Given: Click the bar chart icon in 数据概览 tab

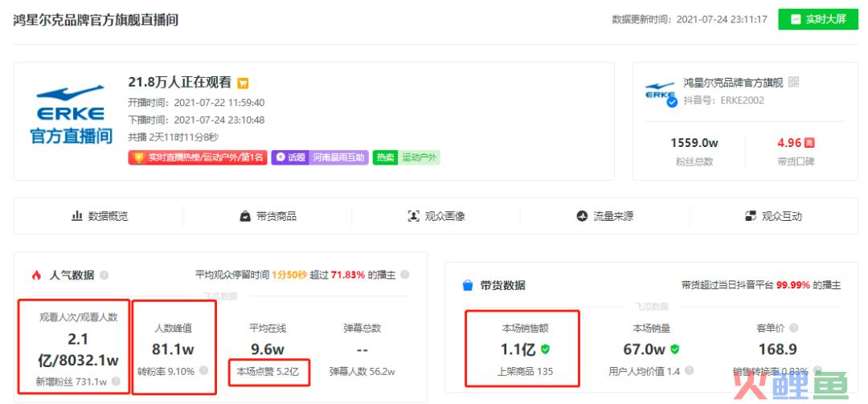Looking at the screenshot, I should coord(77,216).
